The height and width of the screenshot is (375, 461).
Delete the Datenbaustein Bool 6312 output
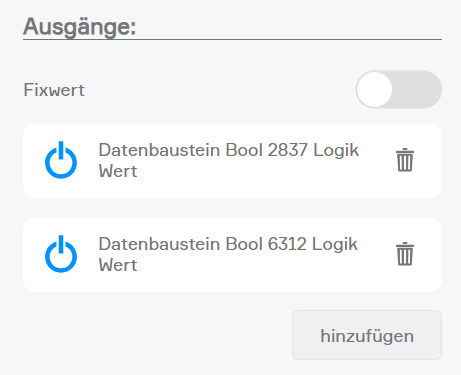405,254
